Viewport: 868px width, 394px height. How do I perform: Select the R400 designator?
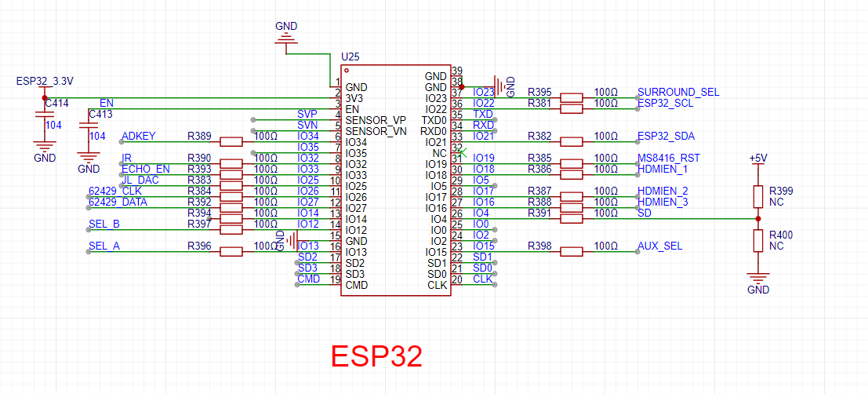click(x=781, y=235)
